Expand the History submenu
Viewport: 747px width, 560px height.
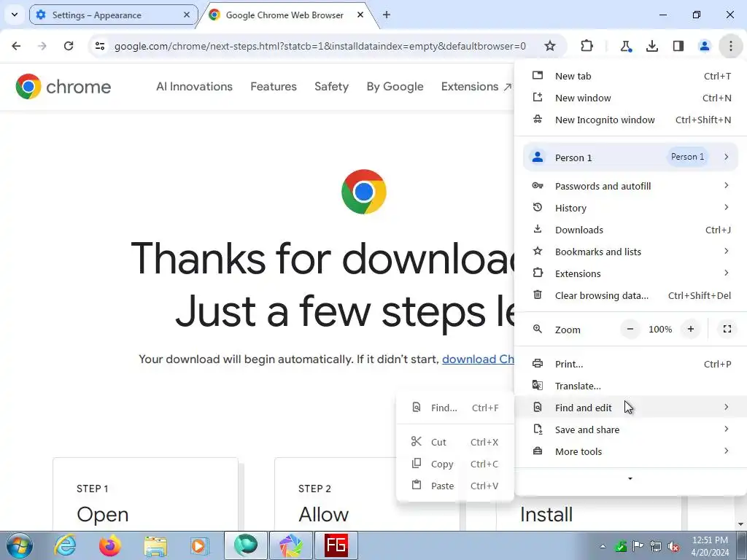pyautogui.click(x=631, y=208)
